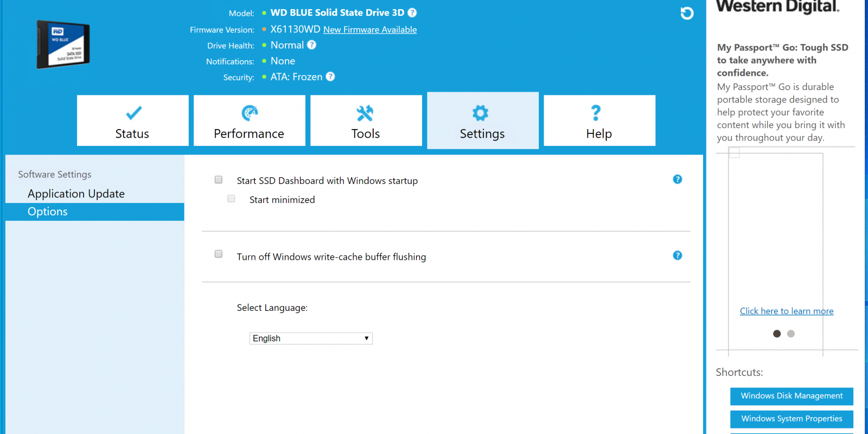Open the help icon for Windows startup option
Image resolution: width=868 pixels, height=434 pixels.
tap(678, 179)
